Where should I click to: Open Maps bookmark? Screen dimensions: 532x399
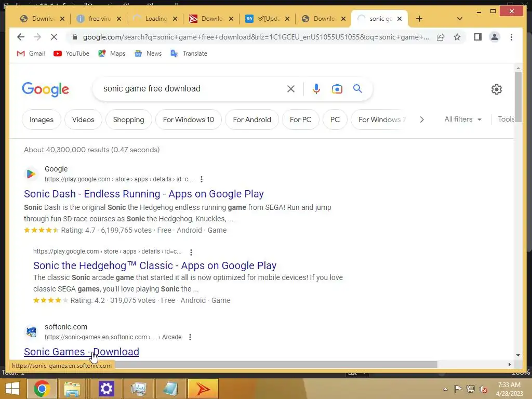click(x=112, y=54)
